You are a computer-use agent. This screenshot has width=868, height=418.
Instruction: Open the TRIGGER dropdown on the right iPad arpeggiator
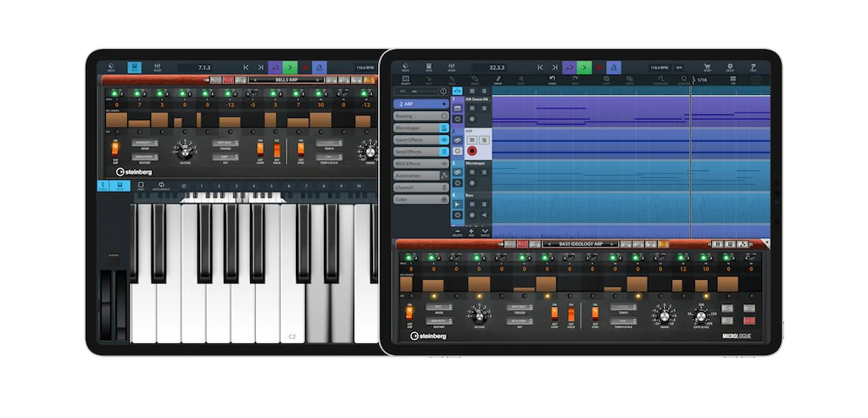pyautogui.click(x=520, y=307)
